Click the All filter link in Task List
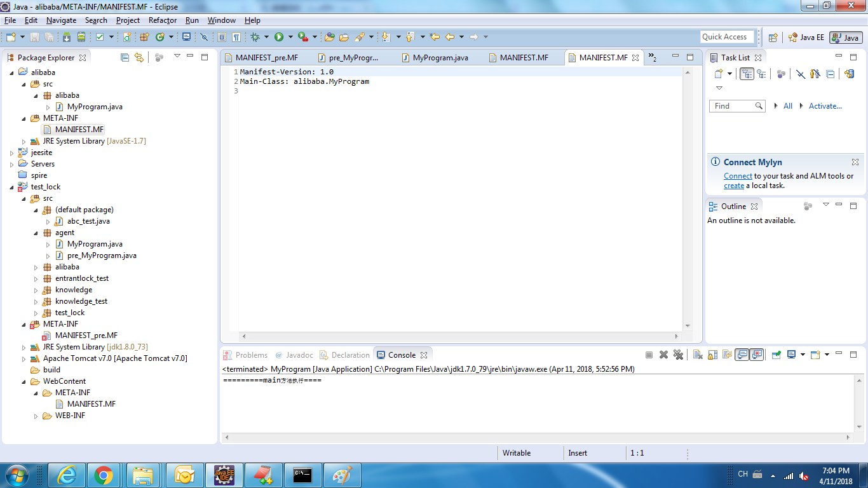Image resolution: width=868 pixels, height=488 pixels. (788, 106)
